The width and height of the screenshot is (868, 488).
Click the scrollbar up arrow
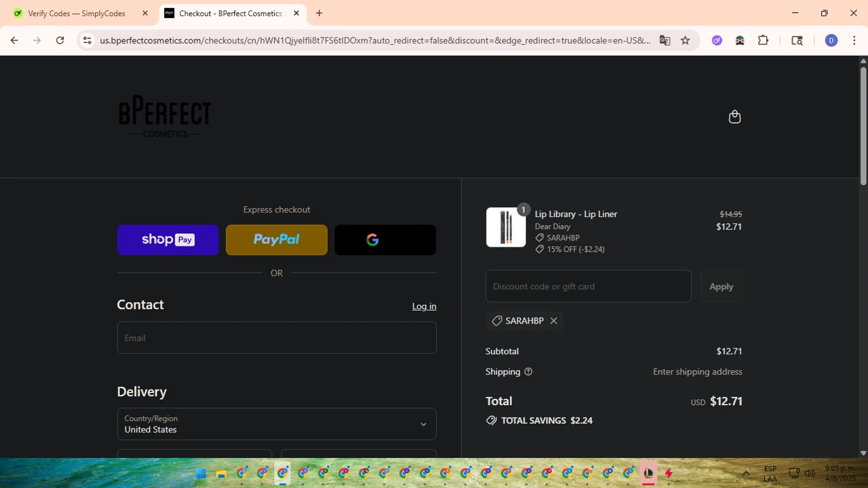tap(863, 60)
